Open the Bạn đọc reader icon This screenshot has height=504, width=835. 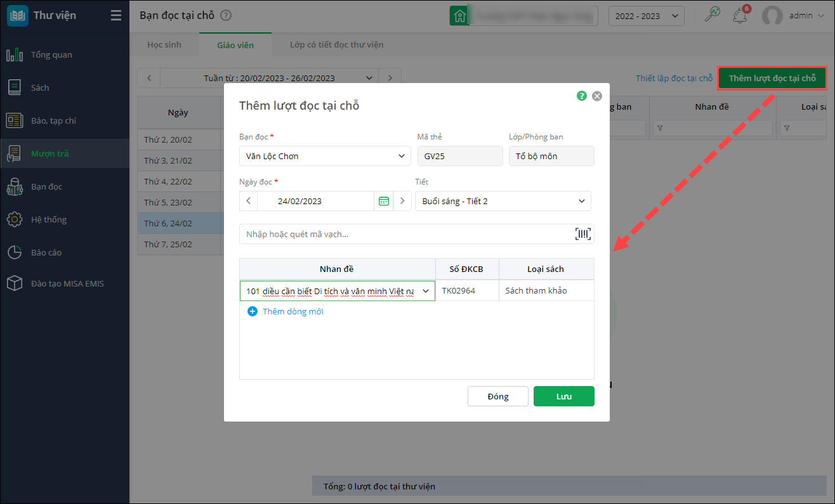point(15,187)
